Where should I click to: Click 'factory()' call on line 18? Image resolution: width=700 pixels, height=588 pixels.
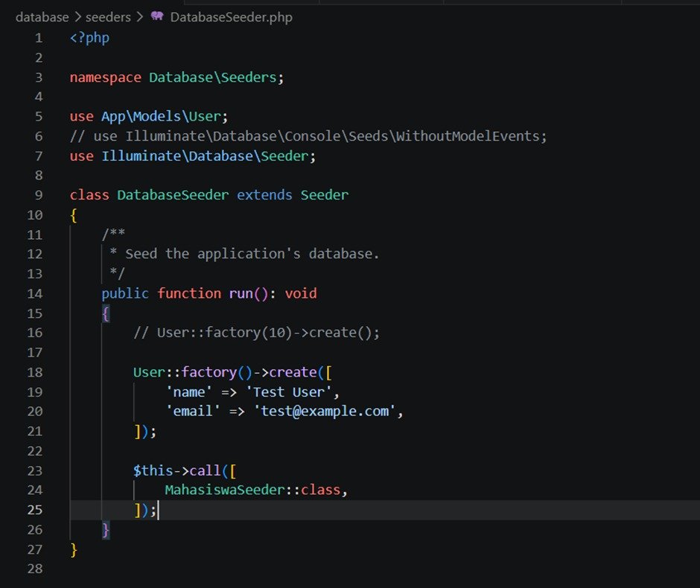pyautogui.click(x=217, y=372)
